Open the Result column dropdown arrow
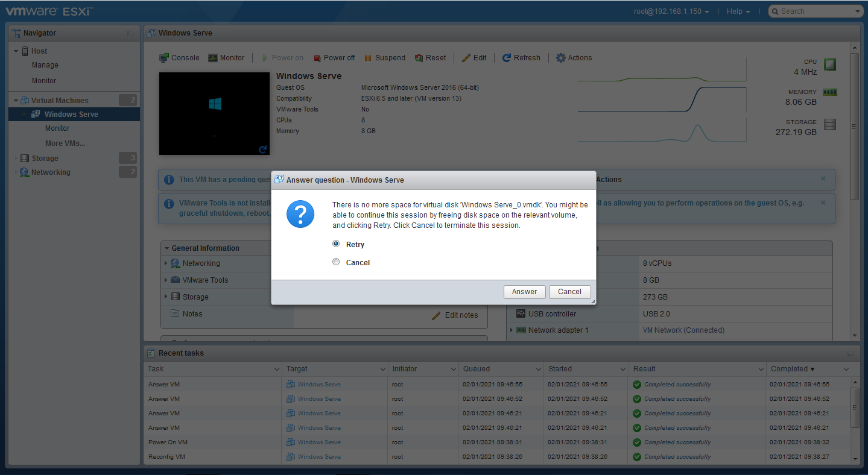This screenshot has height=475, width=868. coord(761,370)
